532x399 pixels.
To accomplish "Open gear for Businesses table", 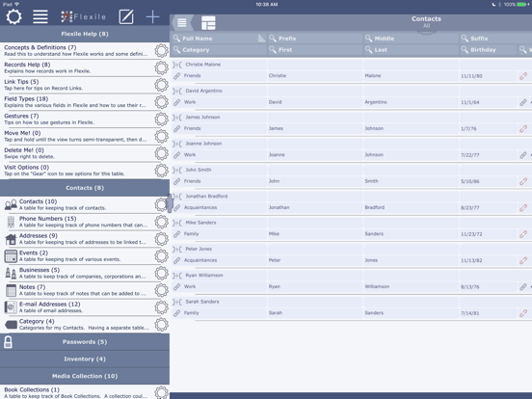I will click(x=162, y=273).
